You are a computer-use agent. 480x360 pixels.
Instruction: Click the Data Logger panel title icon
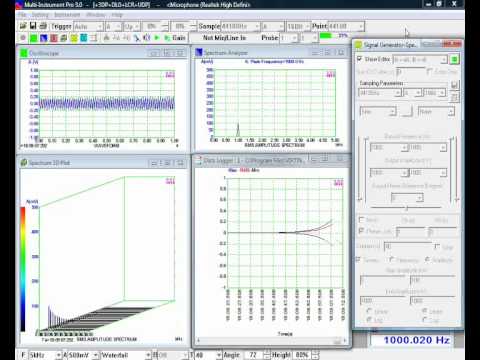[x=199, y=161]
